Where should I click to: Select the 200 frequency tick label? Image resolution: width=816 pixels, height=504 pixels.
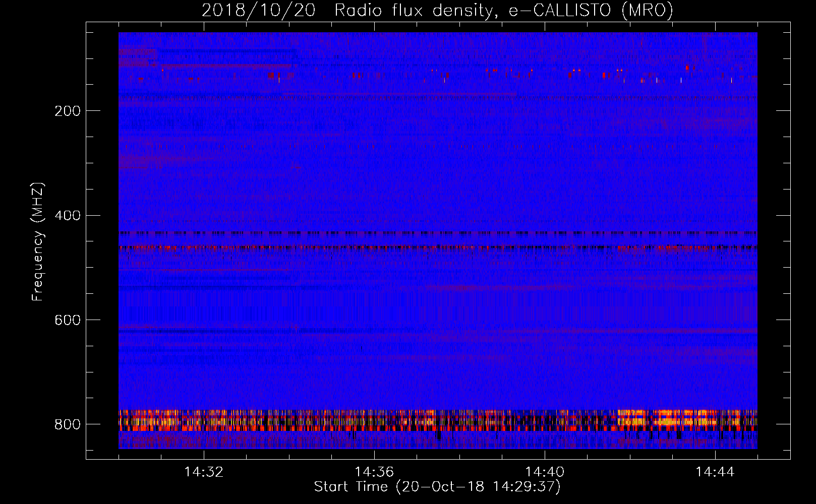[x=68, y=111]
